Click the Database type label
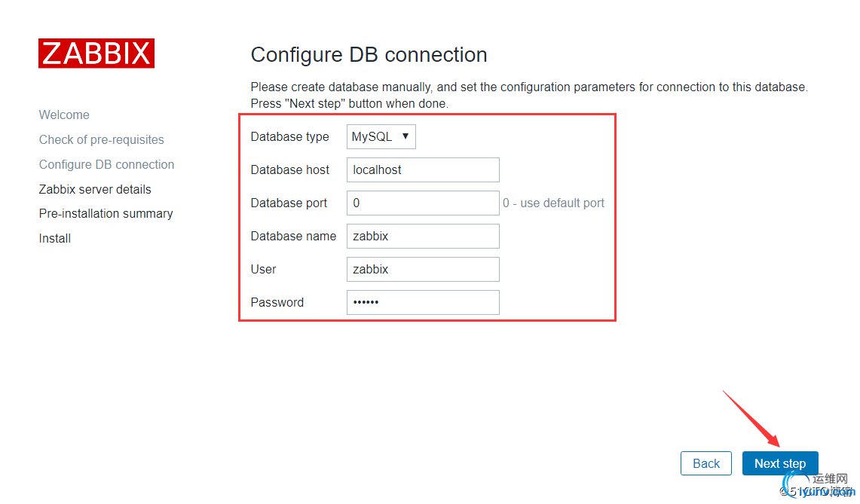The image size is (860, 504). click(x=289, y=136)
